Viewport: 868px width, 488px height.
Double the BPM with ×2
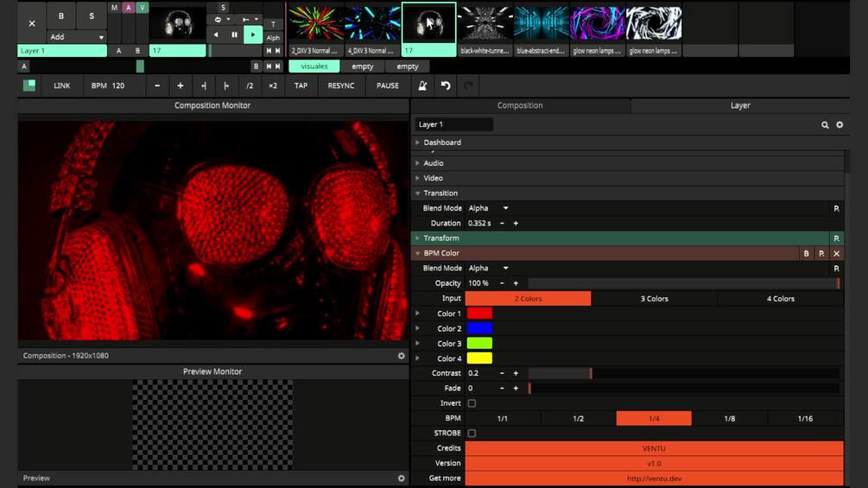(x=273, y=86)
